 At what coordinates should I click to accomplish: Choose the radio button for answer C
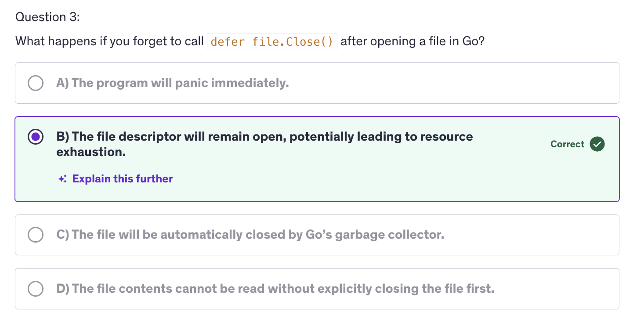[x=36, y=235]
